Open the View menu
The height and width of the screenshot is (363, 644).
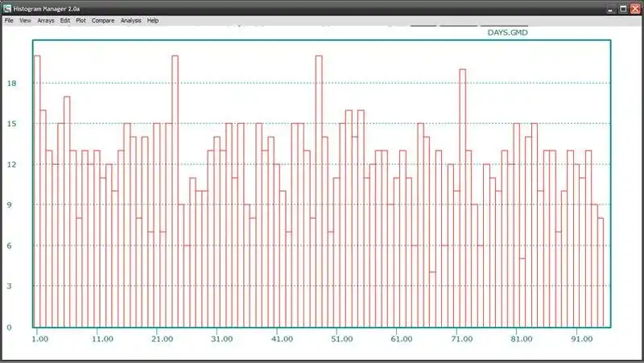coord(25,21)
